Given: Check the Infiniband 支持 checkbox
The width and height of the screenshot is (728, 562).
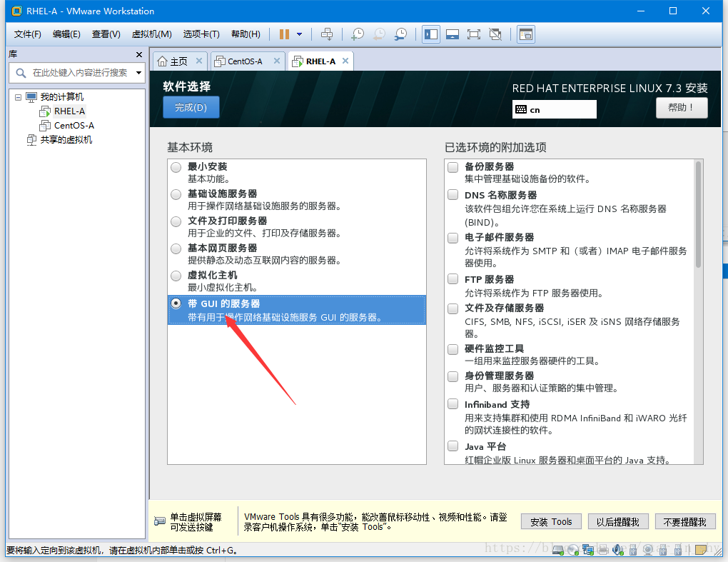Looking at the screenshot, I should (x=453, y=403).
